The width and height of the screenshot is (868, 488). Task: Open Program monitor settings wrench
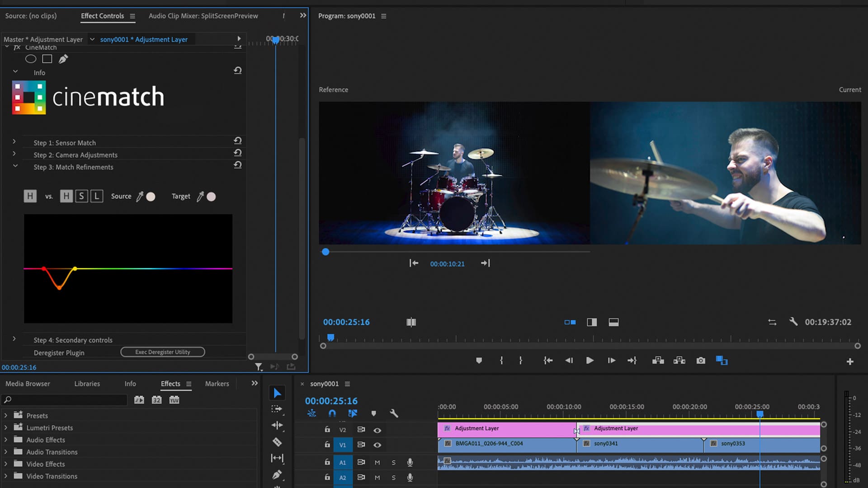point(793,322)
